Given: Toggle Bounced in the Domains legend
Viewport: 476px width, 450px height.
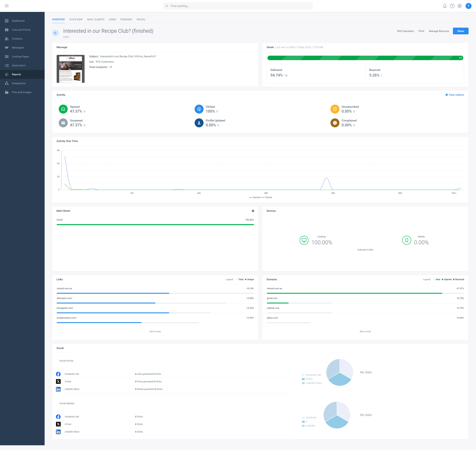Looking at the screenshot, I should tap(459, 279).
